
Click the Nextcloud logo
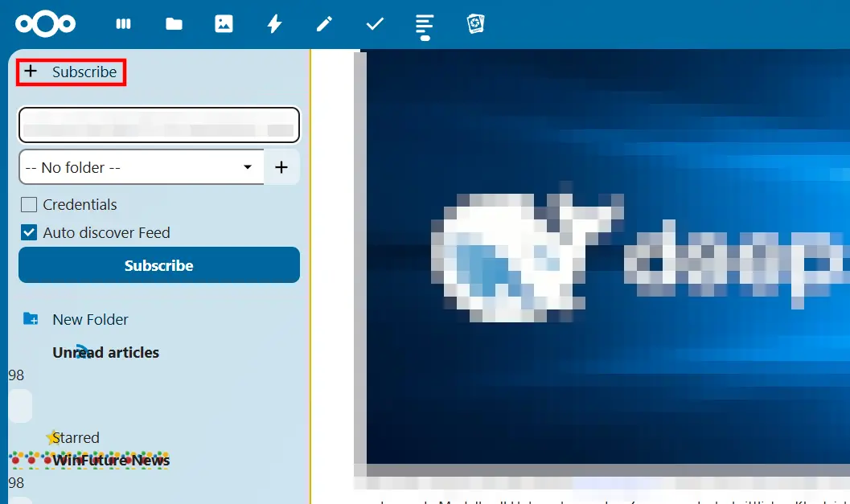coord(45,24)
